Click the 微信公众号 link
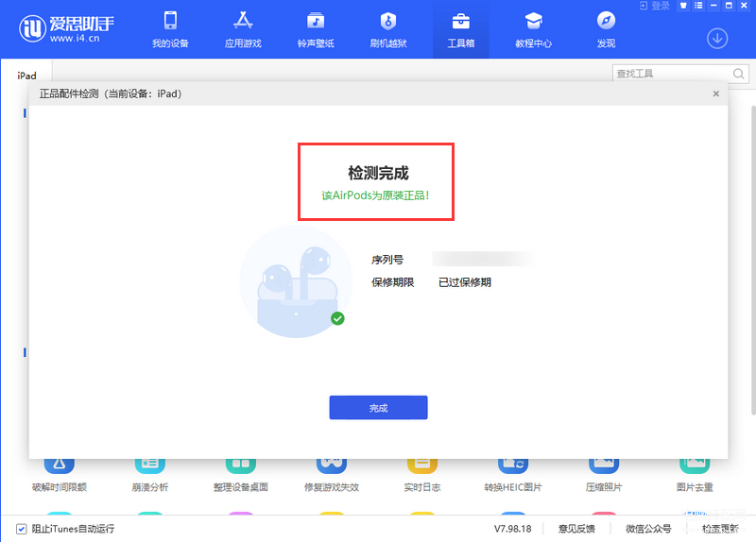 648,529
